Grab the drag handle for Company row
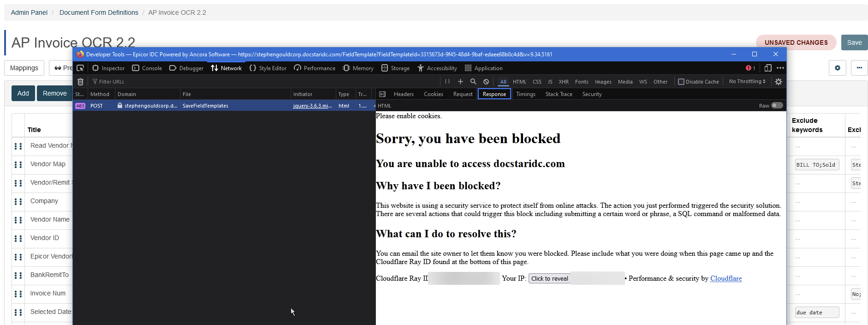 [18, 202]
